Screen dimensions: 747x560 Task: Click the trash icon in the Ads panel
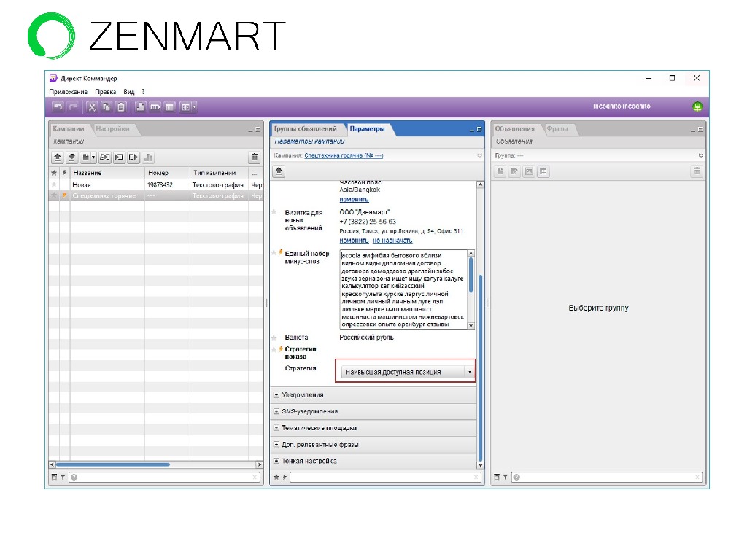(697, 171)
